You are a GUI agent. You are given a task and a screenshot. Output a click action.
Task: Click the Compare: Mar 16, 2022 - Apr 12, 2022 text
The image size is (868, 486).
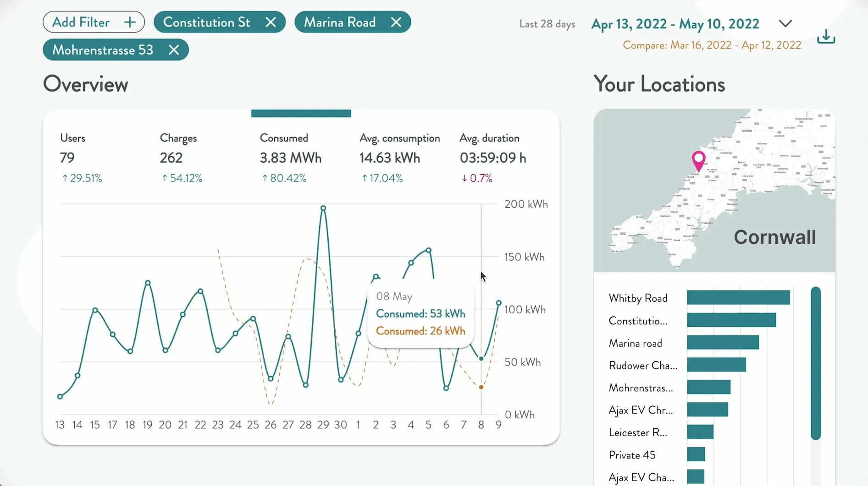pos(712,45)
